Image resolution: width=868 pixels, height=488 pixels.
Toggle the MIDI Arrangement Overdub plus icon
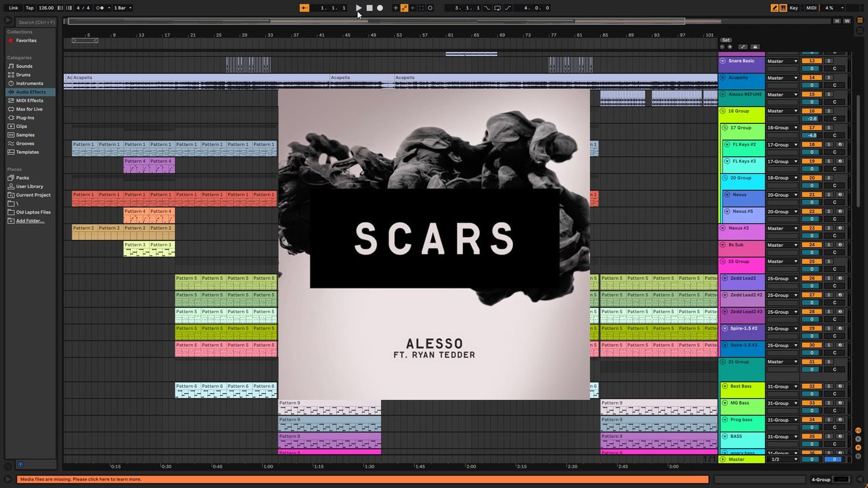click(x=396, y=8)
